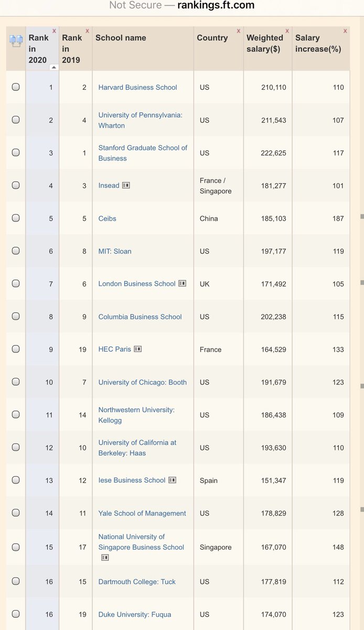This screenshot has height=630, width=364.
Task: Check the Ceibs row checkbox
Action: [16, 218]
